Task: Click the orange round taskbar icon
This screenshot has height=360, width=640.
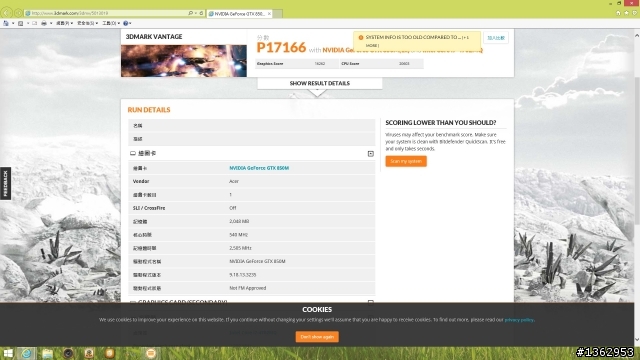Action: tap(151, 353)
